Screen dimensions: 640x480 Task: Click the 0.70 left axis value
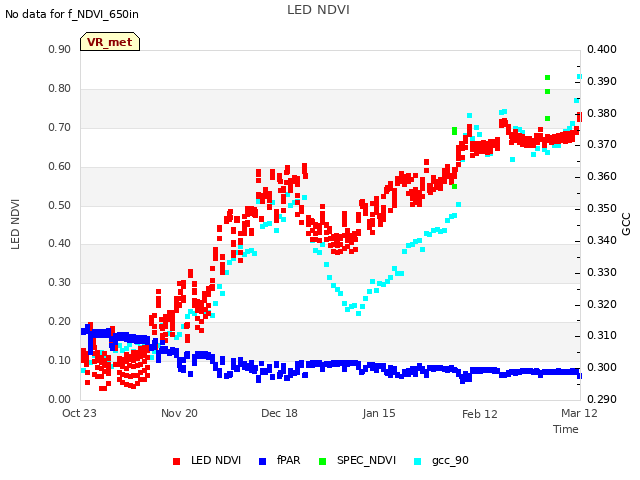coord(60,127)
